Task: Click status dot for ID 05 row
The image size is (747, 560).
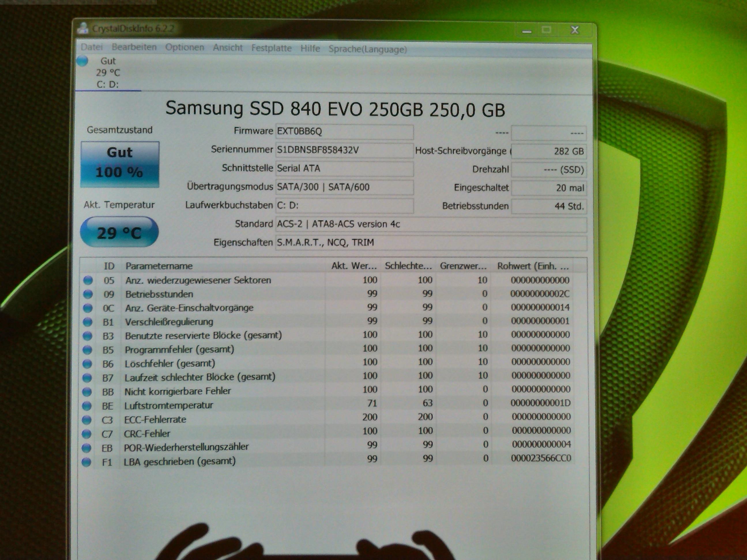Action: point(88,280)
